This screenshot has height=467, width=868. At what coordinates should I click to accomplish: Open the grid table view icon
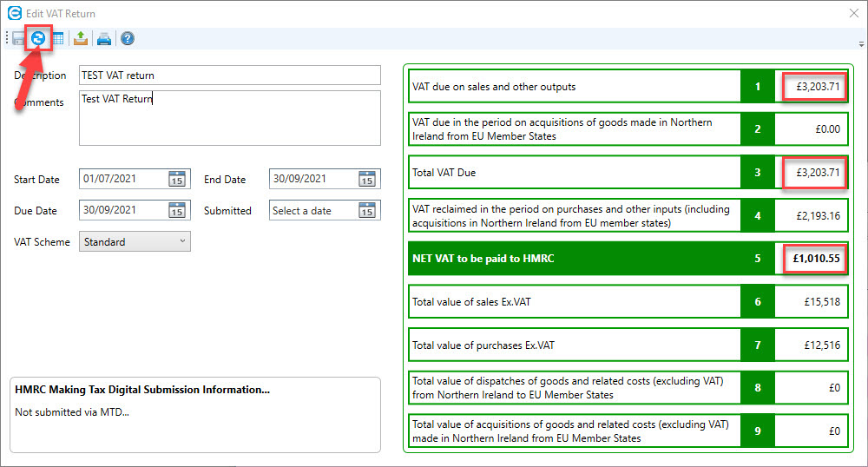[x=57, y=38]
